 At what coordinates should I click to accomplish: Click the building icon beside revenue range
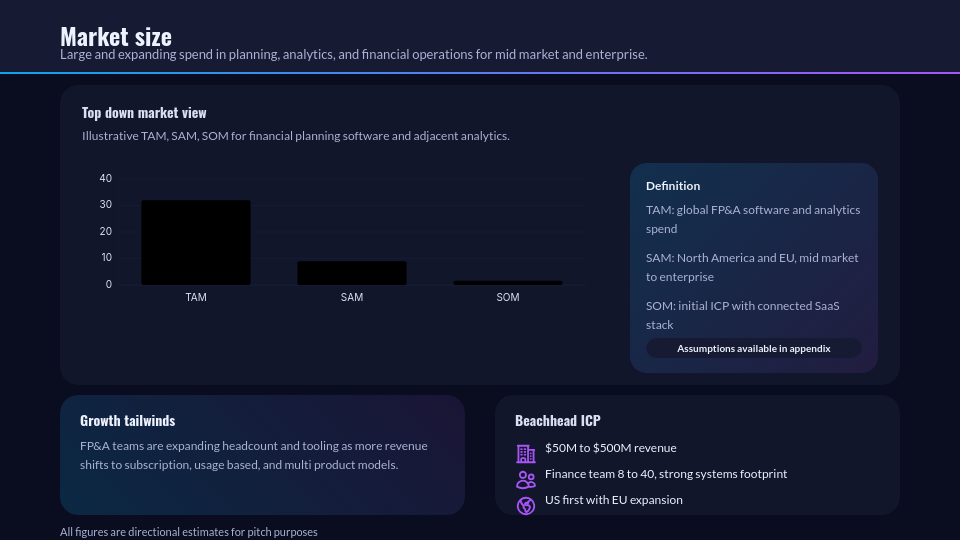click(526, 454)
